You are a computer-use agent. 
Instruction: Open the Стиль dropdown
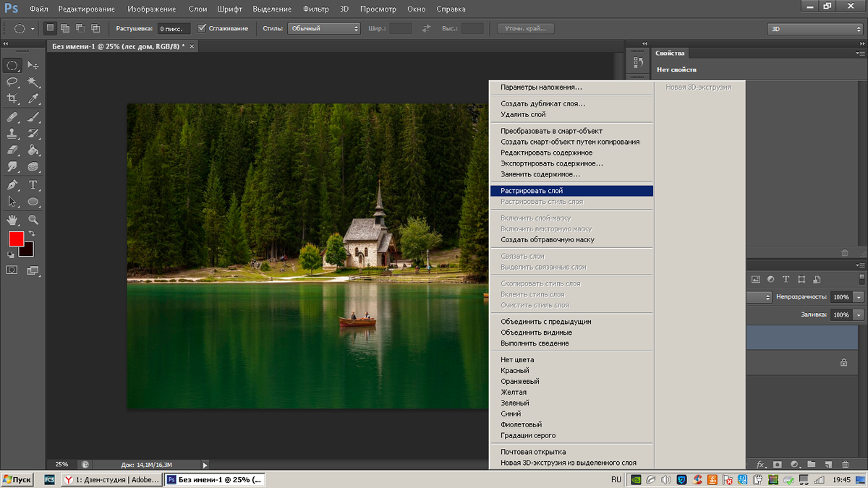click(x=323, y=28)
